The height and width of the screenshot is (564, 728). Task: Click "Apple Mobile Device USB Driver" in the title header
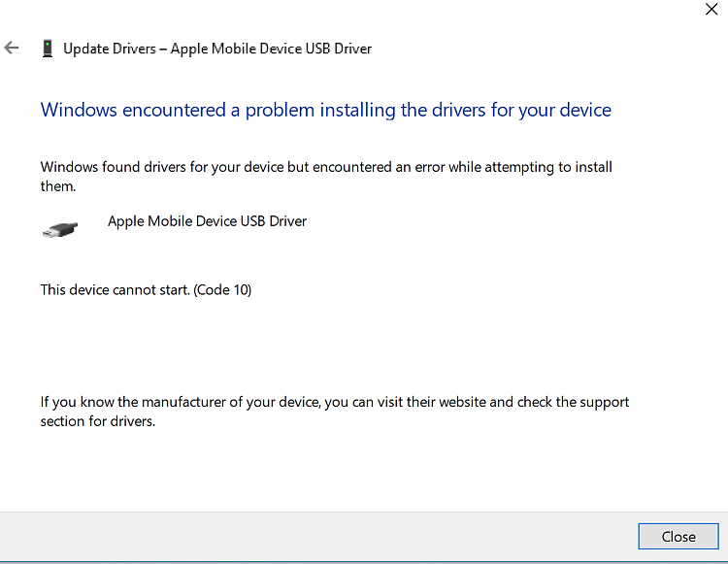click(x=271, y=49)
